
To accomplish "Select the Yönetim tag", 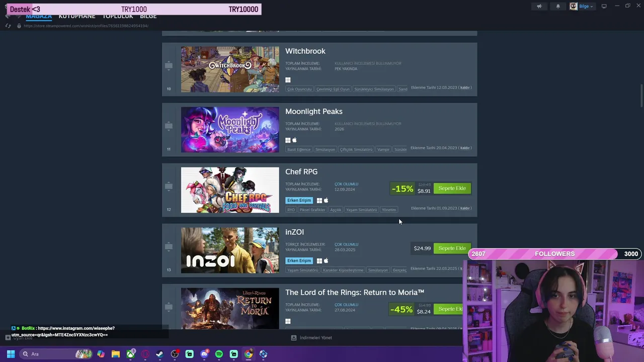I will pos(389,210).
